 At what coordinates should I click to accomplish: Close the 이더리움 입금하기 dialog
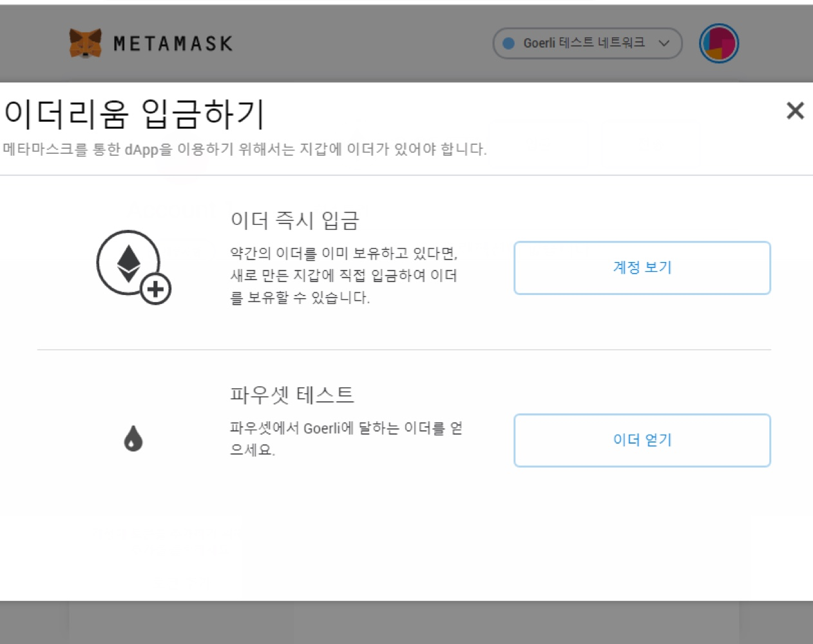(x=796, y=111)
